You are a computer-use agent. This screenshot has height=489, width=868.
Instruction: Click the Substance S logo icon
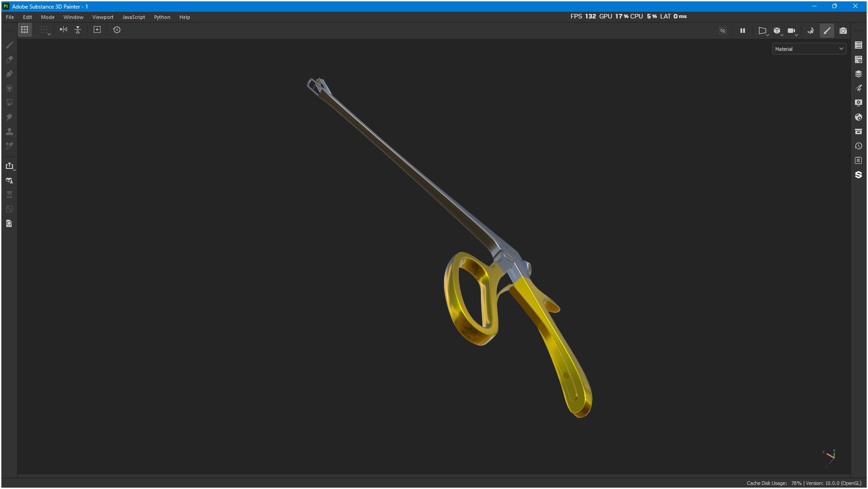[859, 175]
